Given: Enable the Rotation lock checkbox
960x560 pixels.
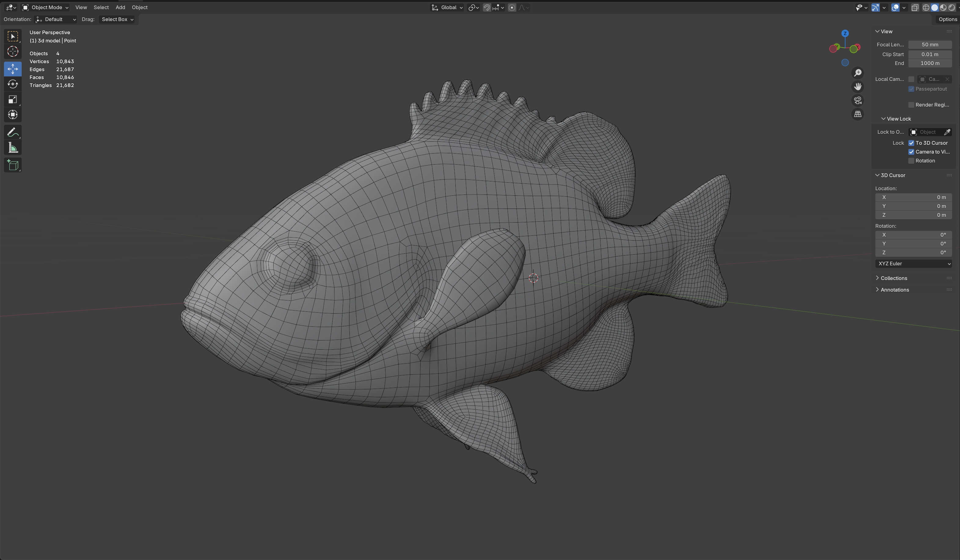Looking at the screenshot, I should pyautogui.click(x=911, y=161).
